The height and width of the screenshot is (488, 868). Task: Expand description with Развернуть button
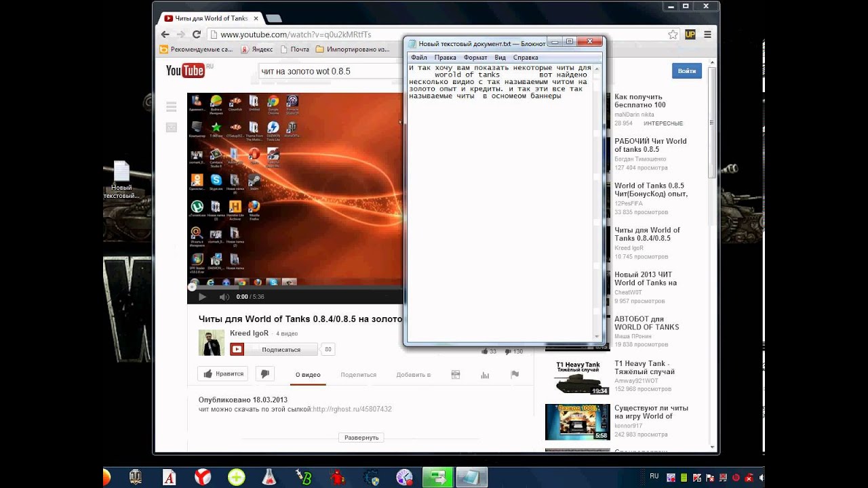[361, 438]
